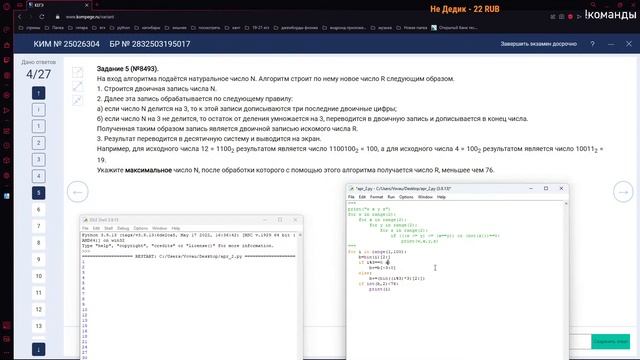
Task: Click the IDLE Shell window vertical scrollbar
Action: 300,296
